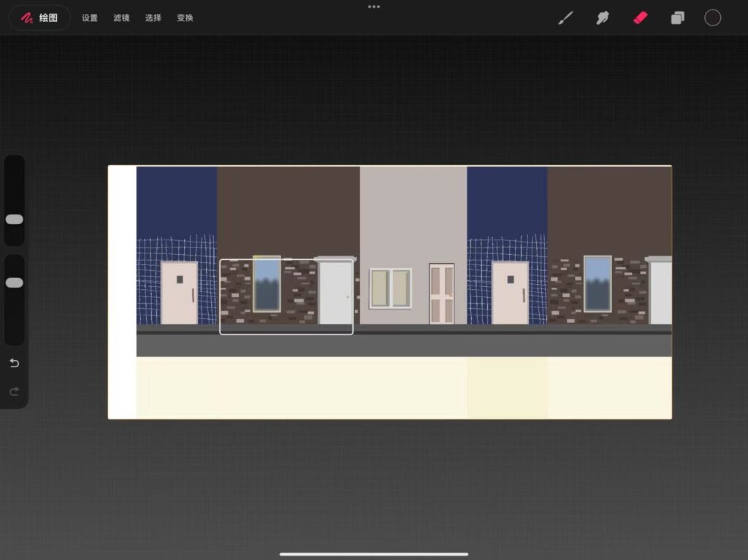Open the black color picker circle
Image resolution: width=748 pixels, height=560 pixels.
(713, 18)
